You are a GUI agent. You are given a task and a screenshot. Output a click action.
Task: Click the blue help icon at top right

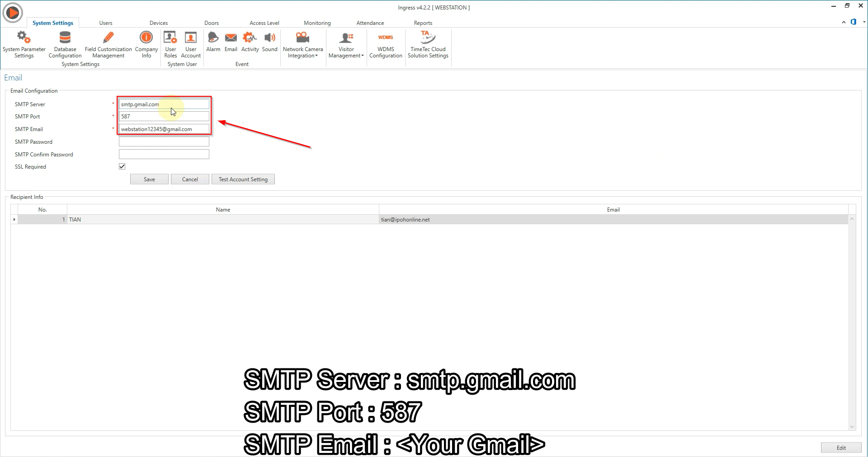click(854, 22)
